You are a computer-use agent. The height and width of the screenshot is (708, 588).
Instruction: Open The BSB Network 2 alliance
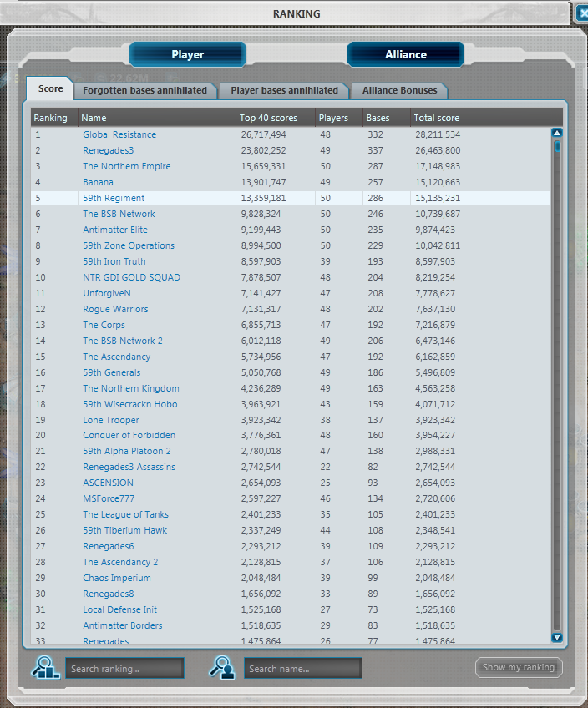coord(123,341)
